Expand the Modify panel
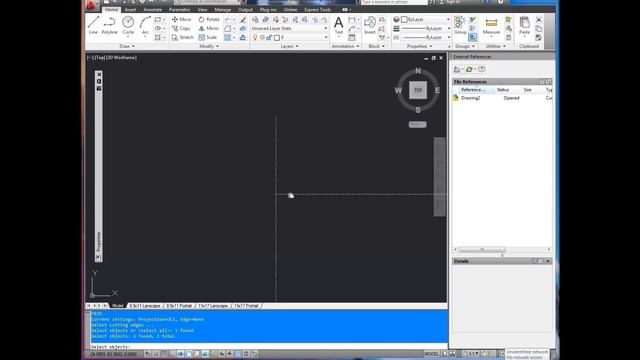640x360 pixels. (x=209, y=46)
